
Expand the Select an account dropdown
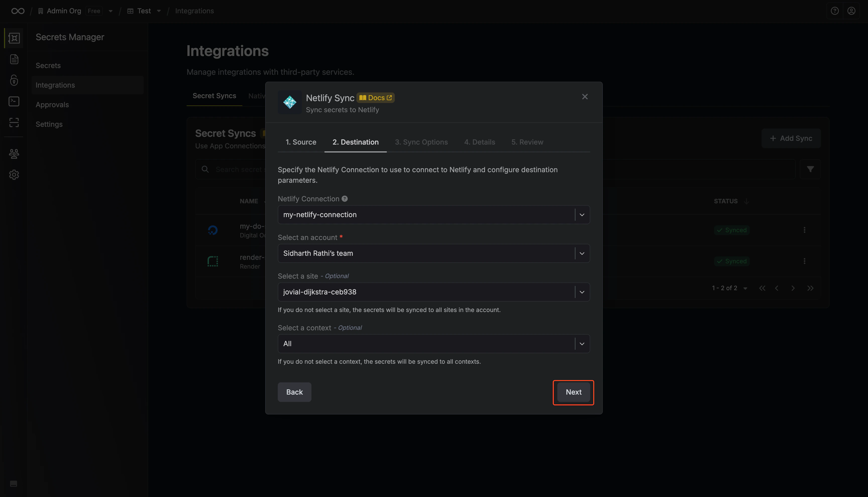point(582,253)
